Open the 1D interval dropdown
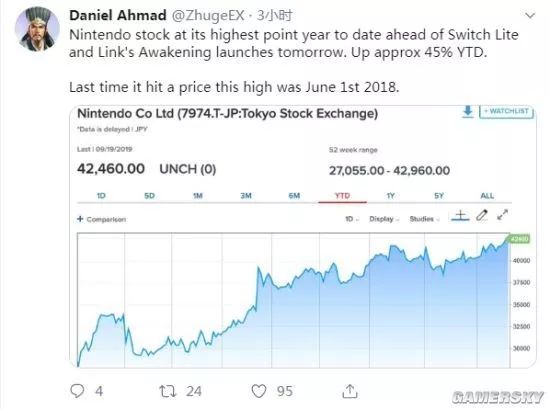550x409 pixels. (x=352, y=219)
